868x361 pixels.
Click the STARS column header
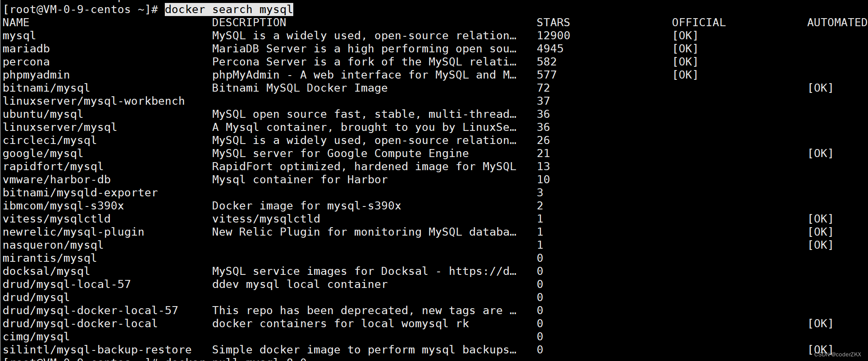[553, 22]
